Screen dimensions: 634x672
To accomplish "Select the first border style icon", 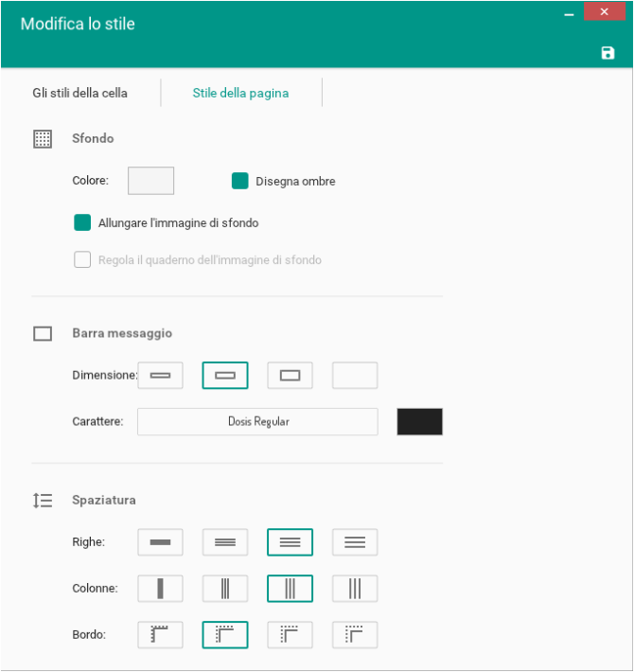I will [160, 635].
